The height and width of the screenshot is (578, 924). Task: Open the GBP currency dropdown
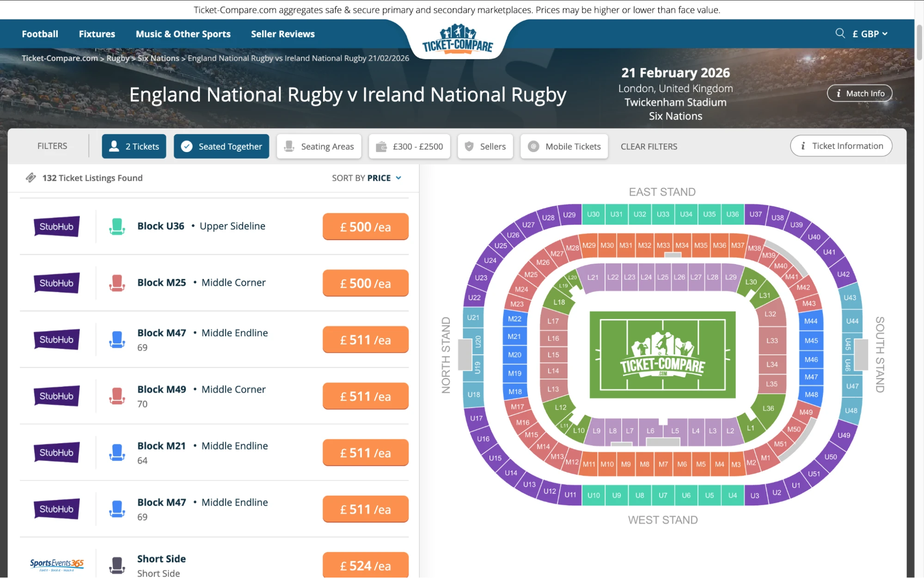[x=869, y=33]
